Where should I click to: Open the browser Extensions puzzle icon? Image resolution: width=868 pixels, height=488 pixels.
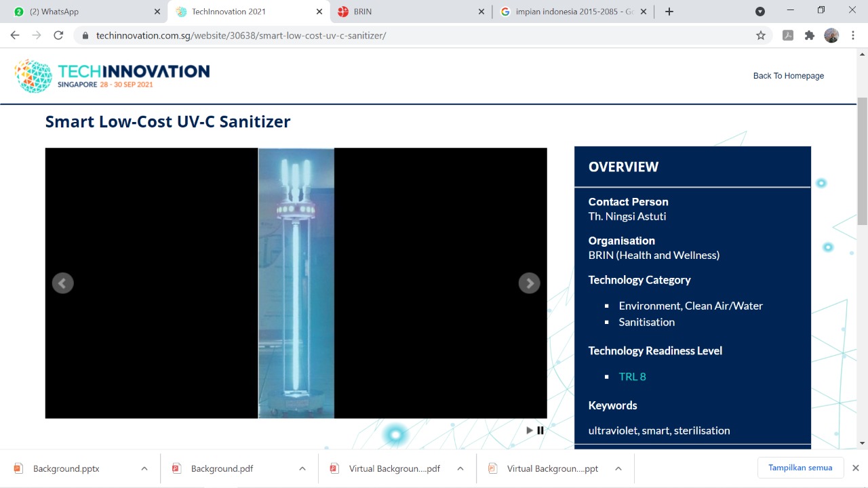(x=810, y=35)
